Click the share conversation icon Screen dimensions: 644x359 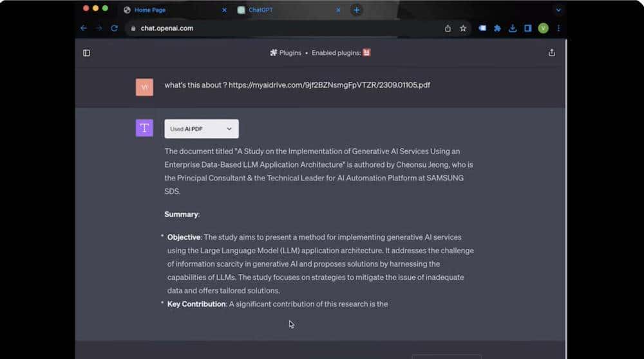point(551,53)
